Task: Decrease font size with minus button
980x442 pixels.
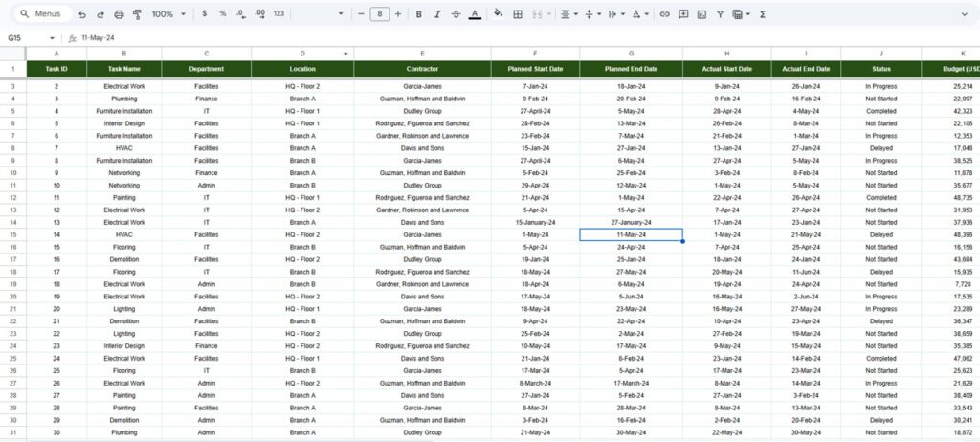Action: coord(361,13)
